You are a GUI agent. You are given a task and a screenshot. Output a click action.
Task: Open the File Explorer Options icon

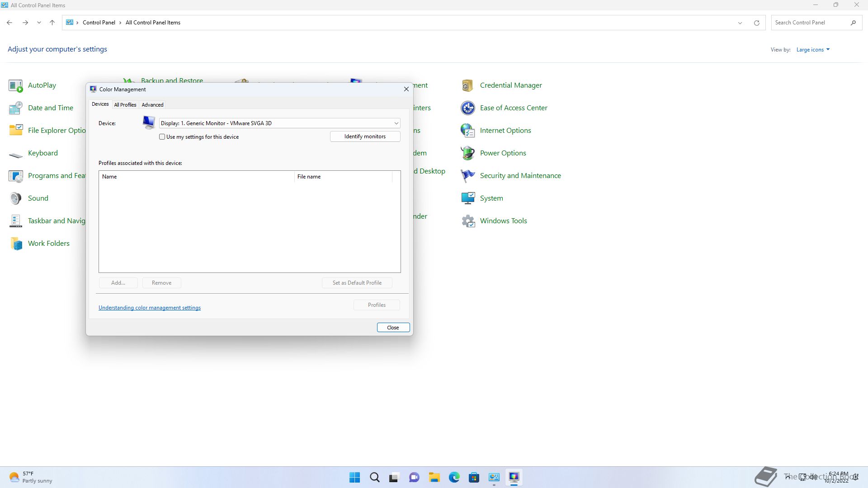pos(16,131)
